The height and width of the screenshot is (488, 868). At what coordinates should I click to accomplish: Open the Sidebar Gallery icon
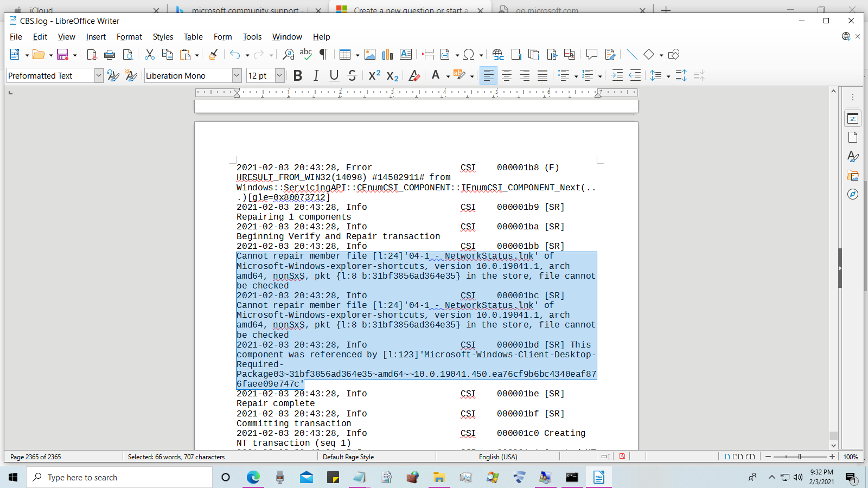pos(853,175)
